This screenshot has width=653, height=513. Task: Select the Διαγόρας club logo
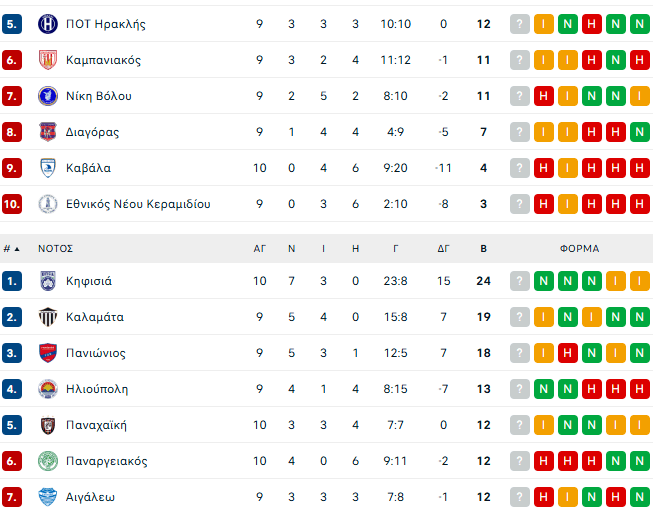47,132
